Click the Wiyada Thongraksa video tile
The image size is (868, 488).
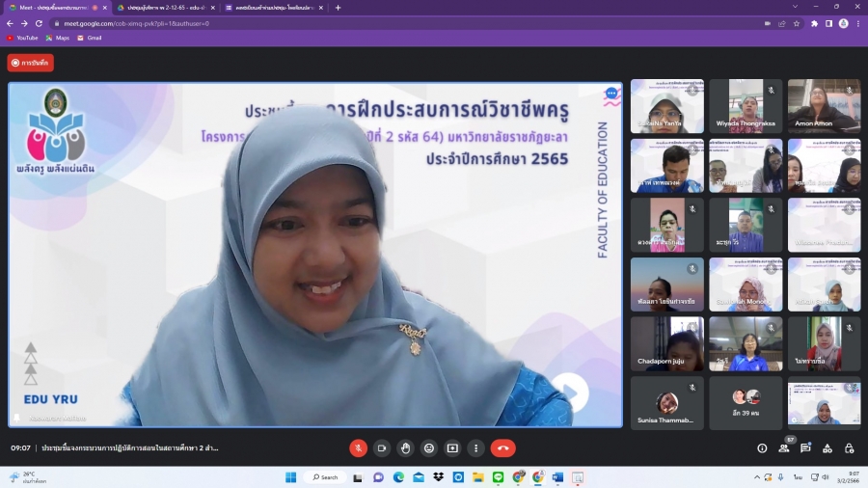(x=746, y=106)
